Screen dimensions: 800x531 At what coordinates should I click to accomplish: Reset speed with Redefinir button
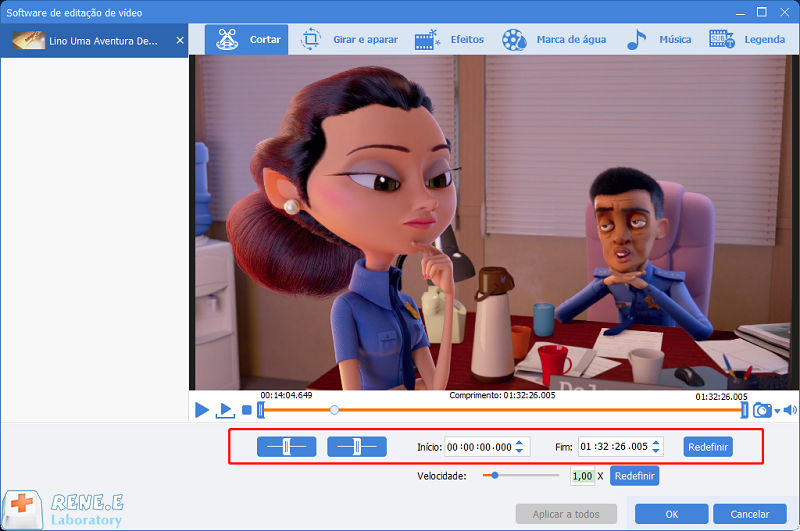tap(634, 476)
